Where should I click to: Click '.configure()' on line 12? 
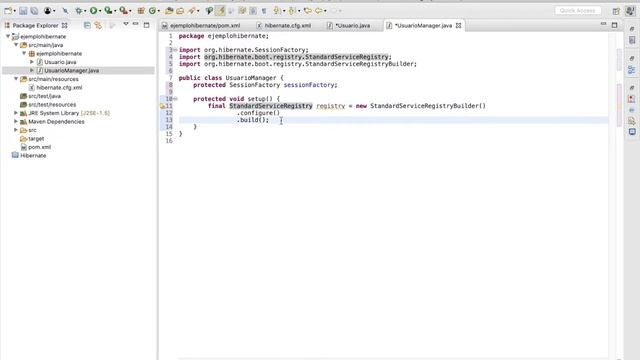(x=258, y=113)
